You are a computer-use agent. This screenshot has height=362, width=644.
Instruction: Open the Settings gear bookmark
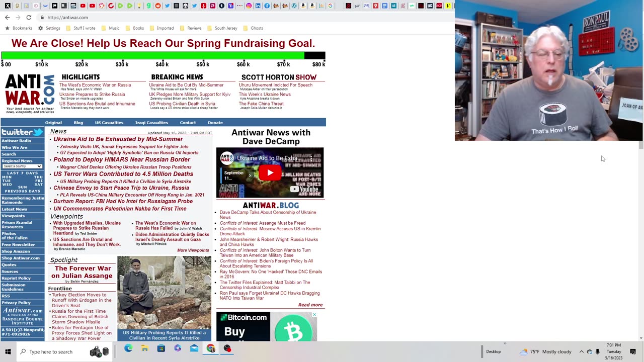pyautogui.click(x=49, y=28)
